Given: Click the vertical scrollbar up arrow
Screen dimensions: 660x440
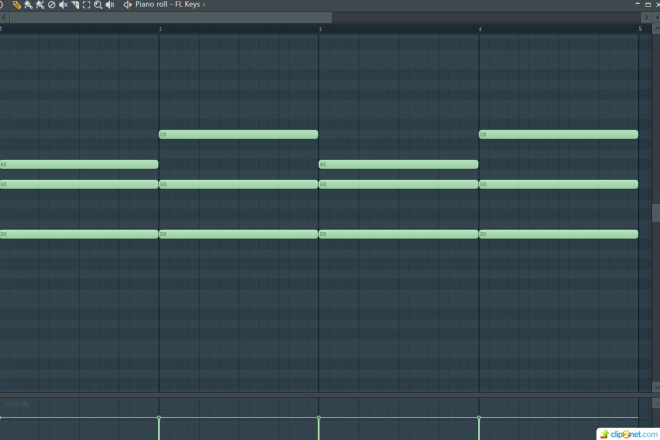Looking at the screenshot, I should tap(656, 29).
